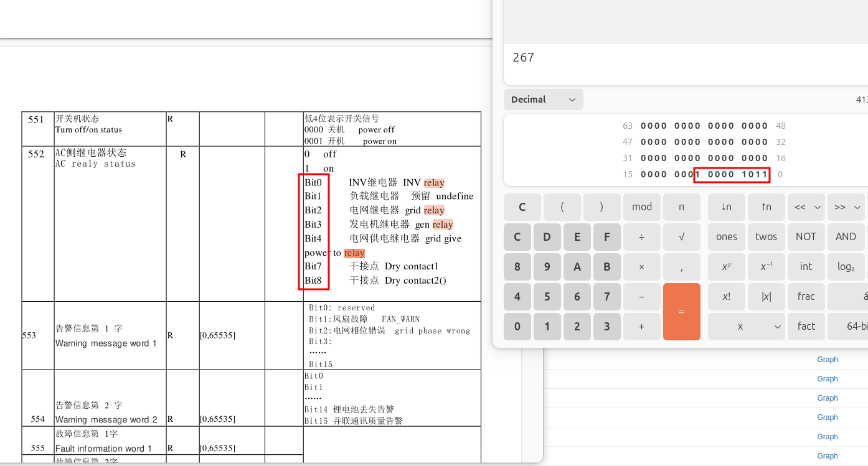
Task: Click the frac fractional part button
Action: click(806, 297)
